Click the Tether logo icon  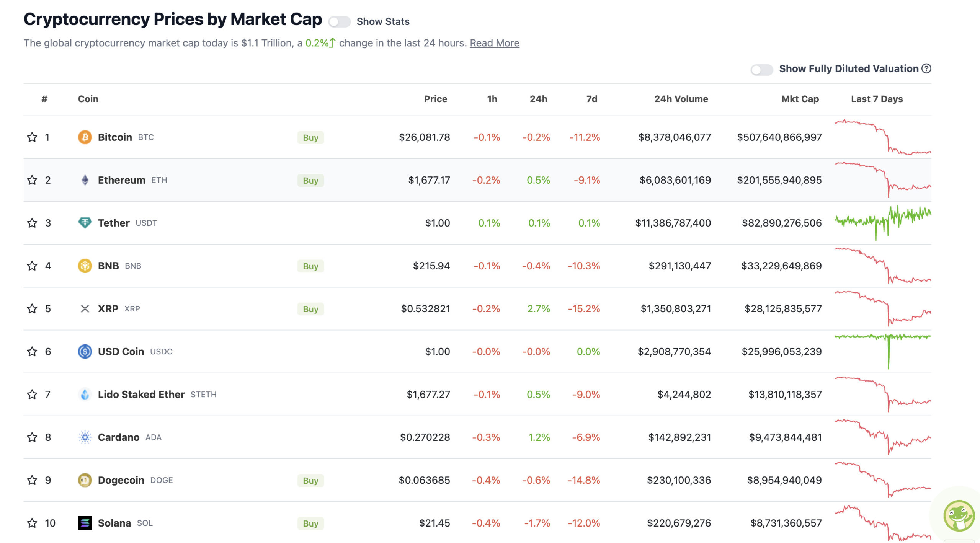[85, 223]
